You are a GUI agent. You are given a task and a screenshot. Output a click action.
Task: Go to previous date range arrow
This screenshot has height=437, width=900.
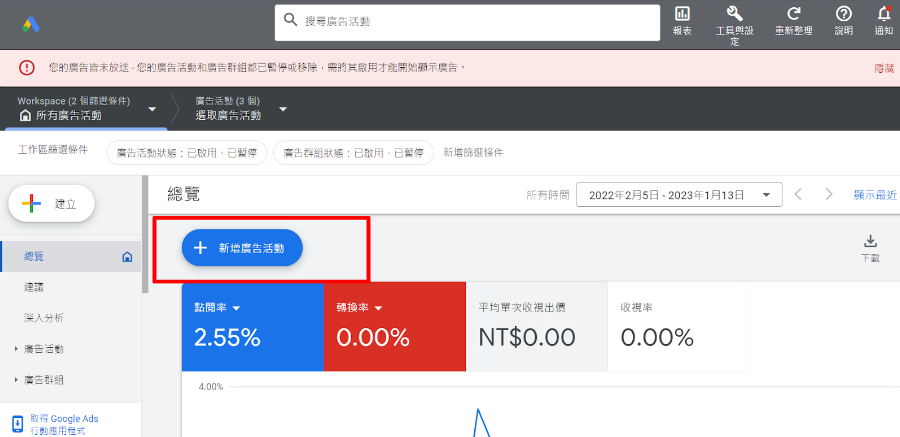coord(798,194)
